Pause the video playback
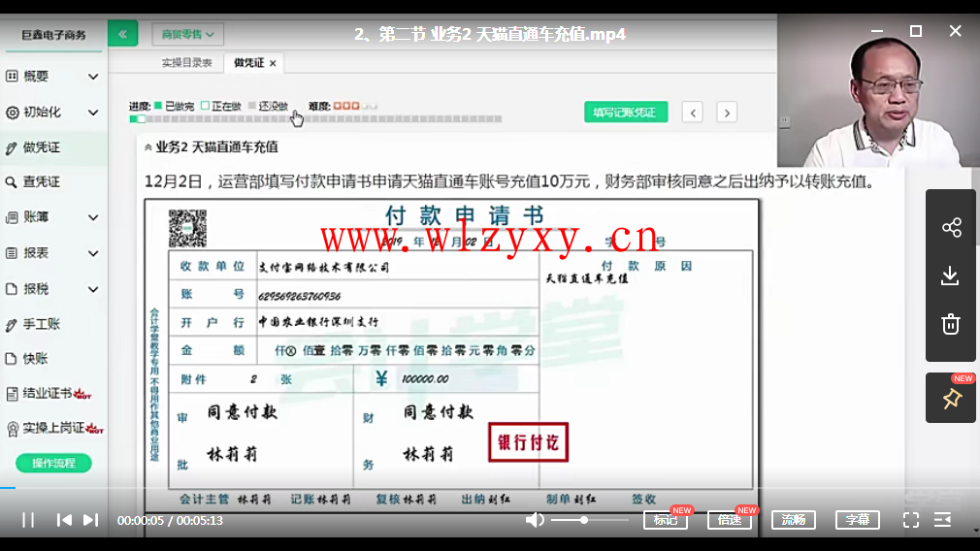The image size is (980, 551). pyautogui.click(x=28, y=520)
